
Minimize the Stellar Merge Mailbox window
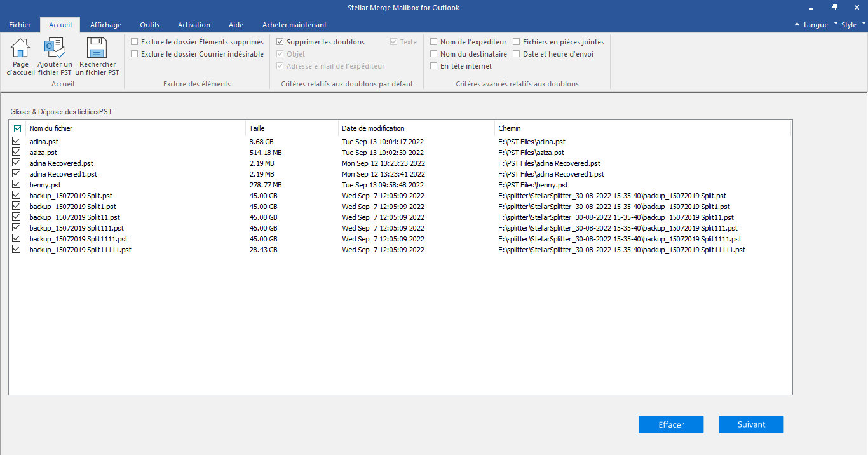[x=811, y=8]
